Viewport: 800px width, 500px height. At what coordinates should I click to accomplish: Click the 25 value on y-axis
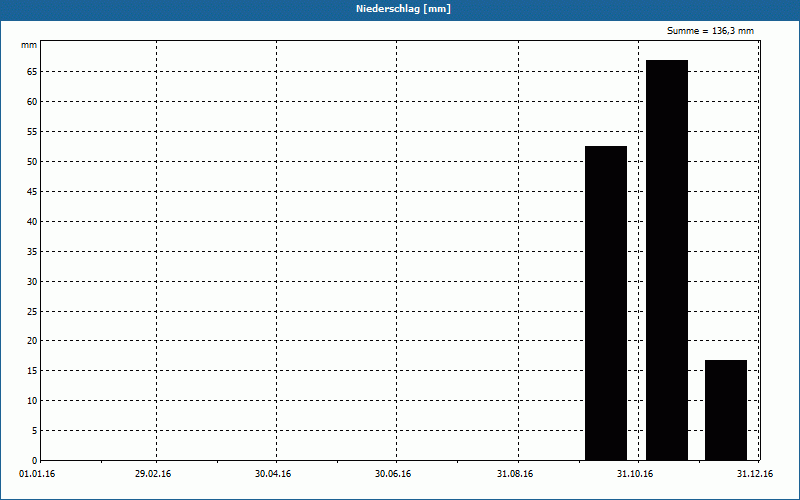32,312
